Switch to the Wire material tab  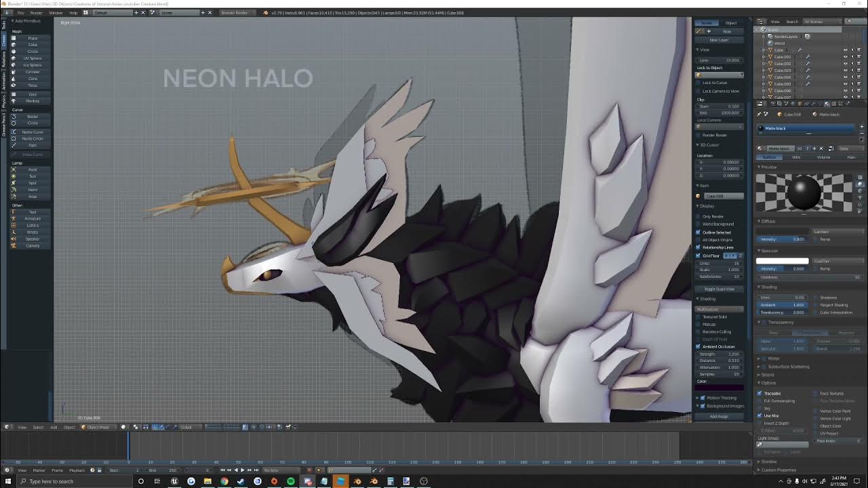point(796,157)
